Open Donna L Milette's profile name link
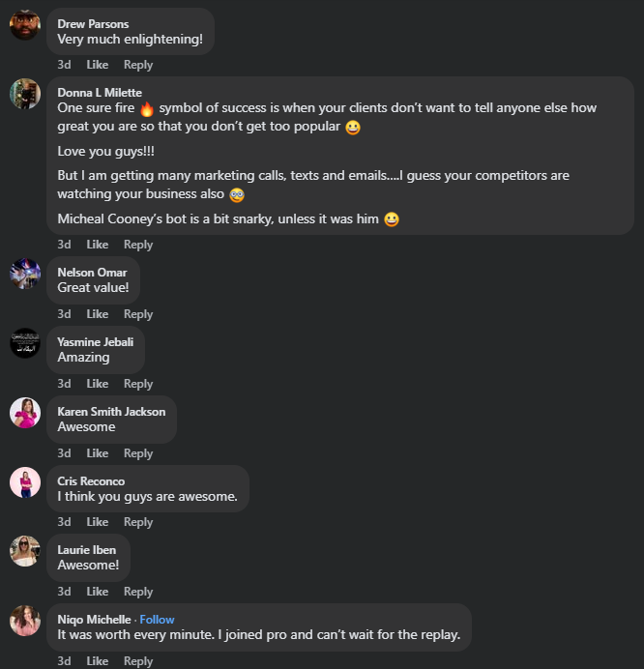The width and height of the screenshot is (644, 669). [100, 93]
